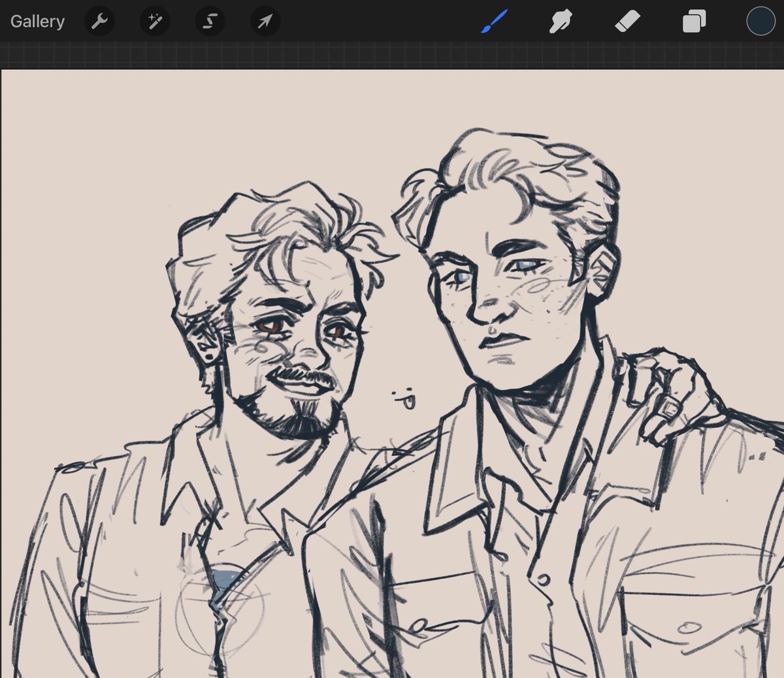
Task: Open the active color picker
Action: click(x=760, y=21)
